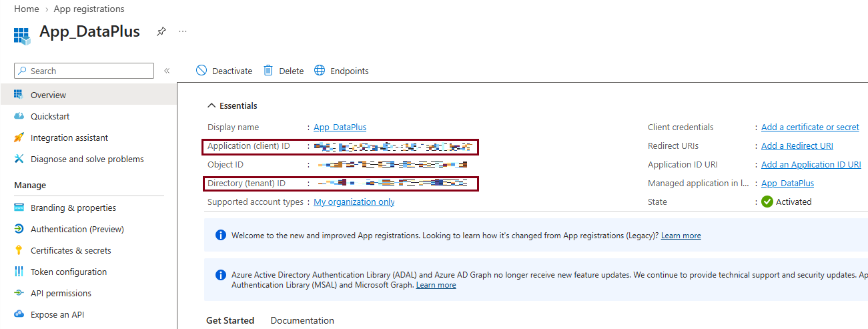The image size is (868, 329).
Task: Click the Branding & properties icon
Action: pyautogui.click(x=19, y=208)
